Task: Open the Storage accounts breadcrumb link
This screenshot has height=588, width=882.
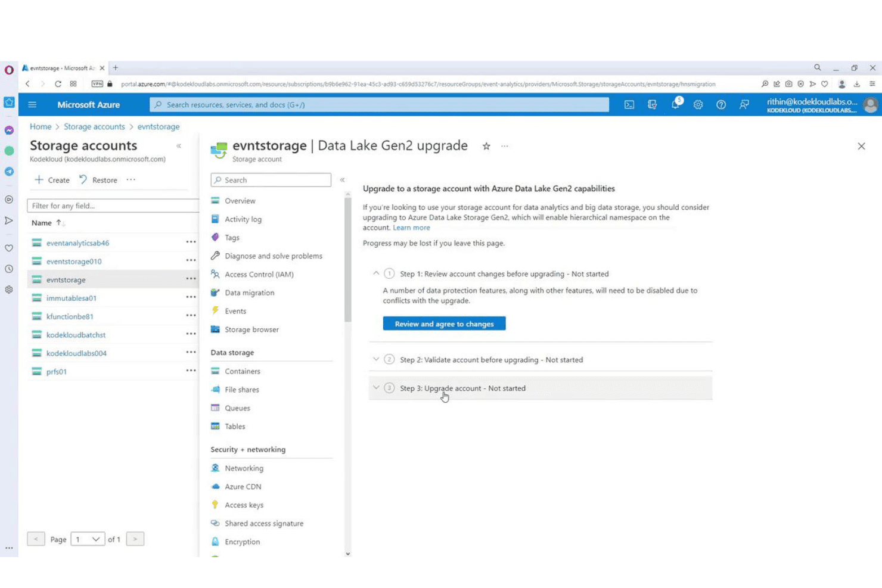Action: tap(94, 127)
